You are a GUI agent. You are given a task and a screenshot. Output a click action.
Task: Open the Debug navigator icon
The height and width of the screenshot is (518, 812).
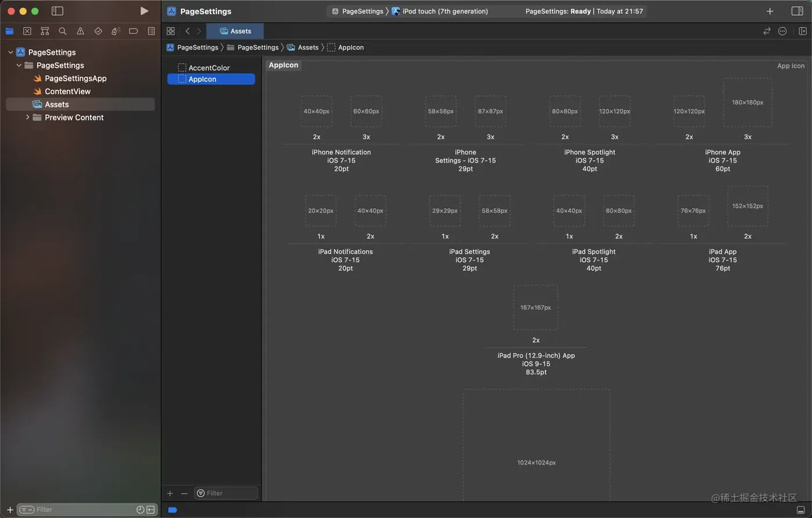pos(116,31)
